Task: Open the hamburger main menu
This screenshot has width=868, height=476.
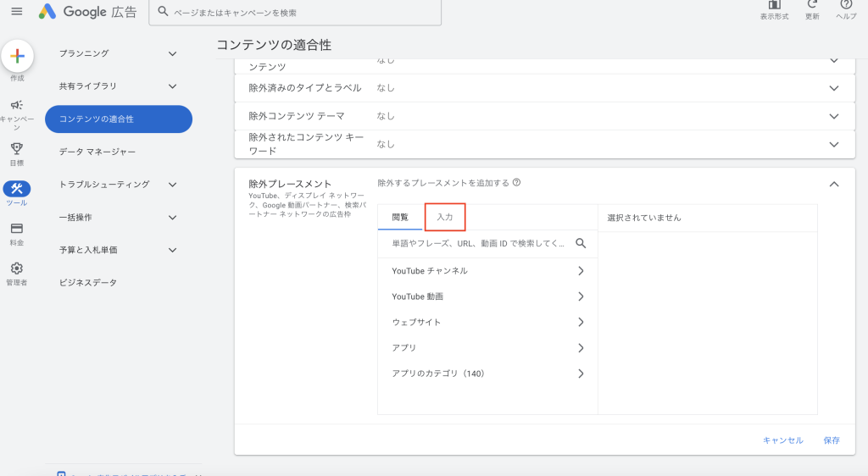Action: coord(16,12)
